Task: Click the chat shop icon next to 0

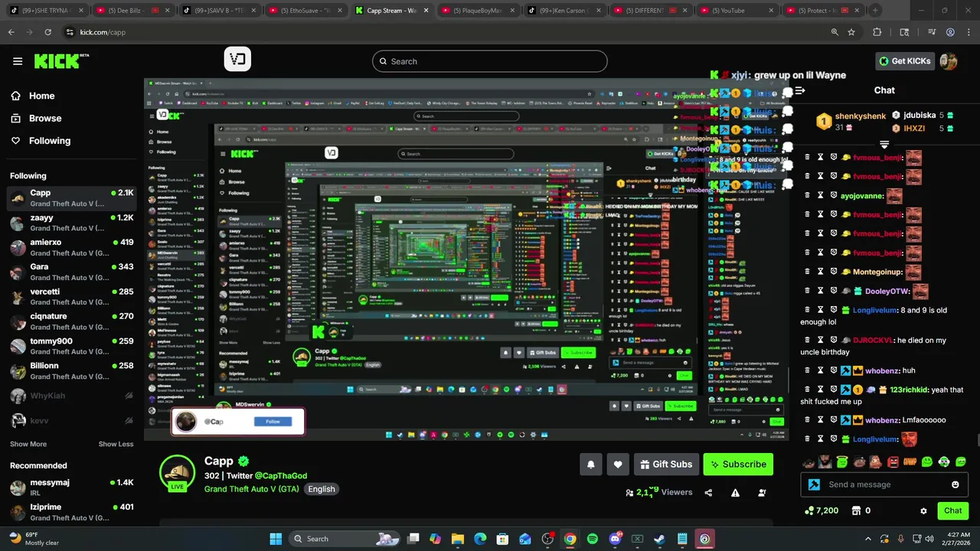Action: pyautogui.click(x=856, y=510)
